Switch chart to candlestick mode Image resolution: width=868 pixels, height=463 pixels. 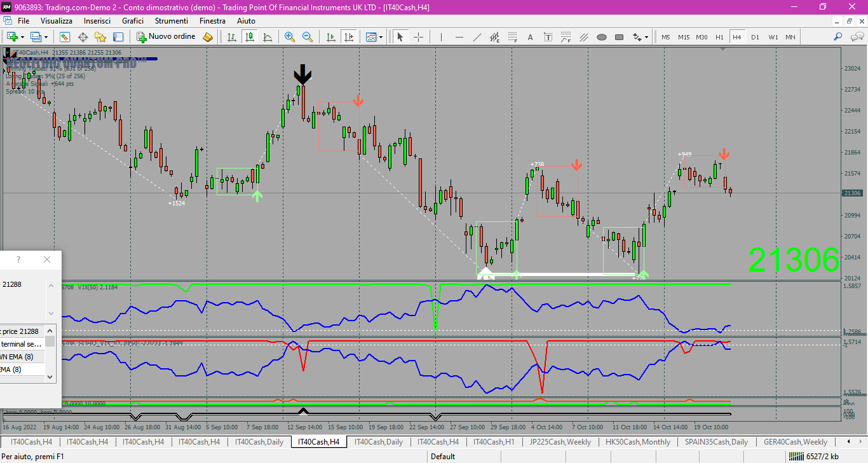[250, 37]
